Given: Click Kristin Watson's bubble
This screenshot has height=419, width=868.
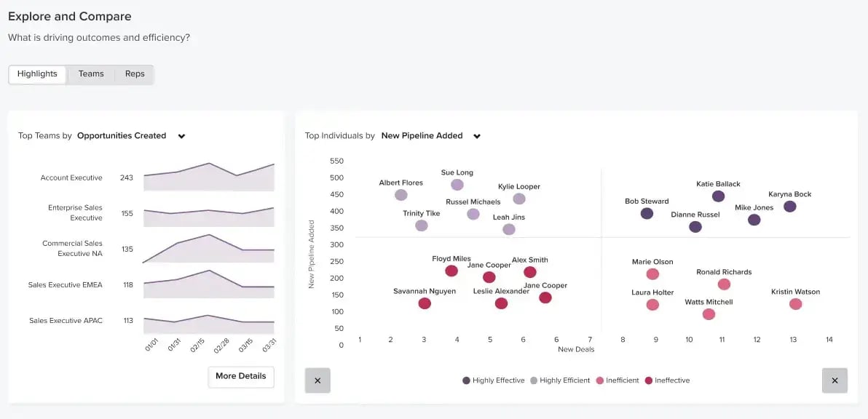Looking at the screenshot, I should 794,303.
